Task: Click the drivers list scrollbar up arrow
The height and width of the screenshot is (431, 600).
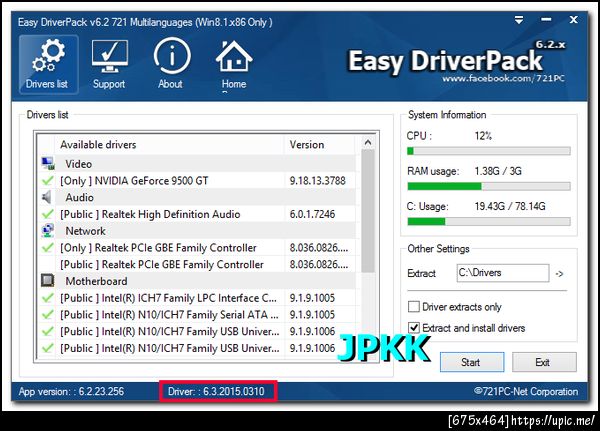Action: 368,142
